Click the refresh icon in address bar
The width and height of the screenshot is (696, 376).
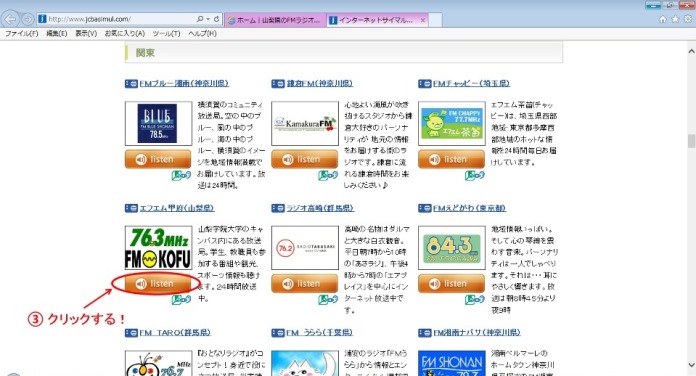tap(217, 19)
